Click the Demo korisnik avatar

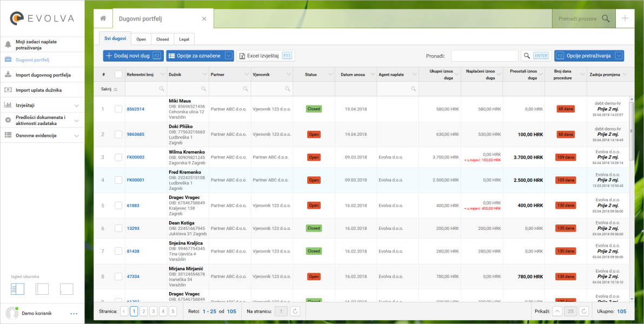pyautogui.click(x=12, y=313)
